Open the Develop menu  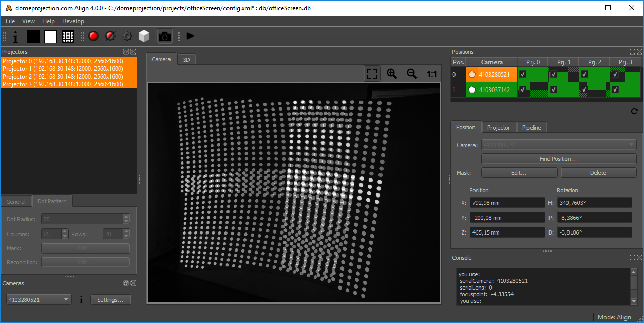pyautogui.click(x=73, y=21)
